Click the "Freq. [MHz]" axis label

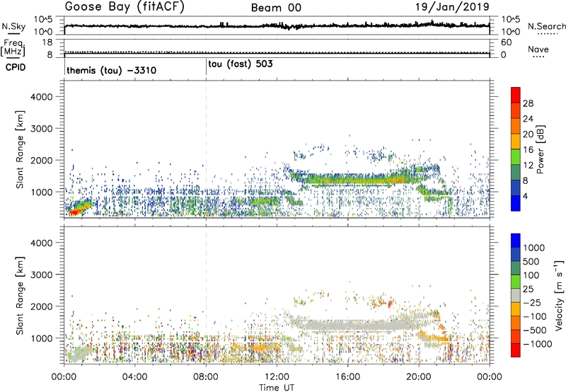click(13, 48)
